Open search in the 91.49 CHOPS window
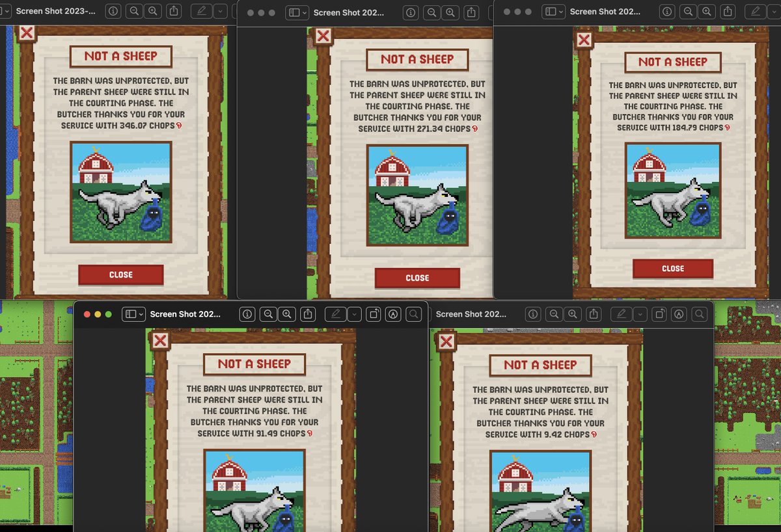The height and width of the screenshot is (532, 781). point(413,314)
